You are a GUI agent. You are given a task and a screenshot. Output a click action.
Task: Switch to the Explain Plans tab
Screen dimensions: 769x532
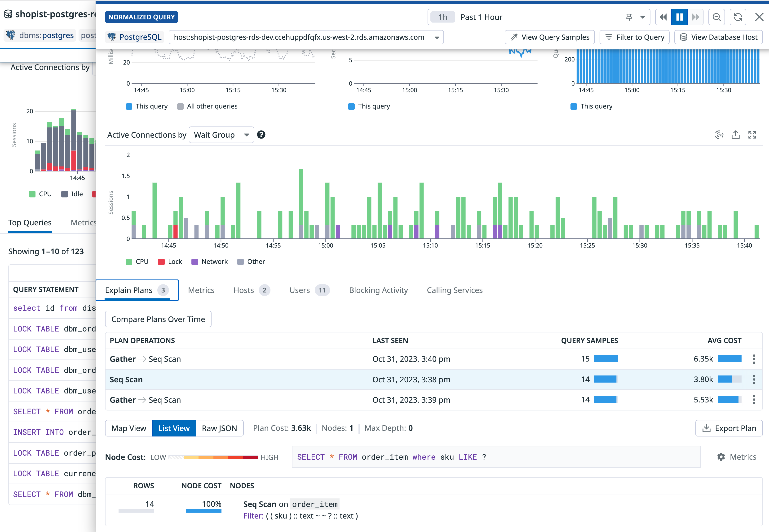point(137,290)
